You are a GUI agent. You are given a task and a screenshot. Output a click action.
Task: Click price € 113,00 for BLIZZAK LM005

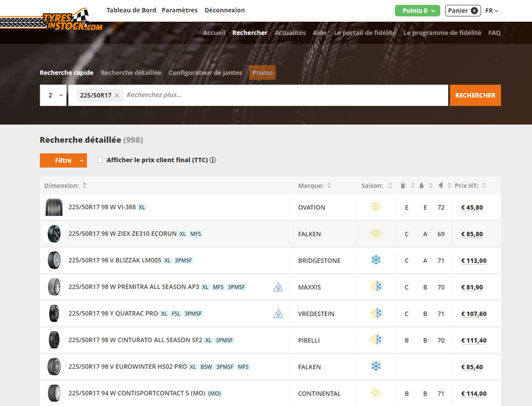[x=473, y=261]
